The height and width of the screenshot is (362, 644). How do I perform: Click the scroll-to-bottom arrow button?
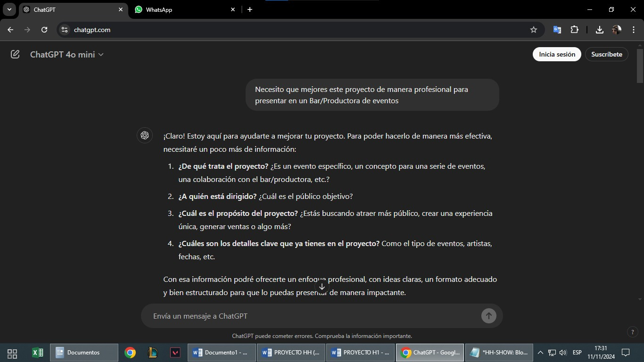point(322,286)
